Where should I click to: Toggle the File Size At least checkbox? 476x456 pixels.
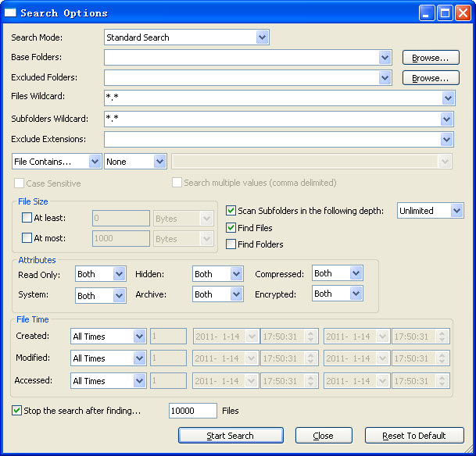[27, 218]
